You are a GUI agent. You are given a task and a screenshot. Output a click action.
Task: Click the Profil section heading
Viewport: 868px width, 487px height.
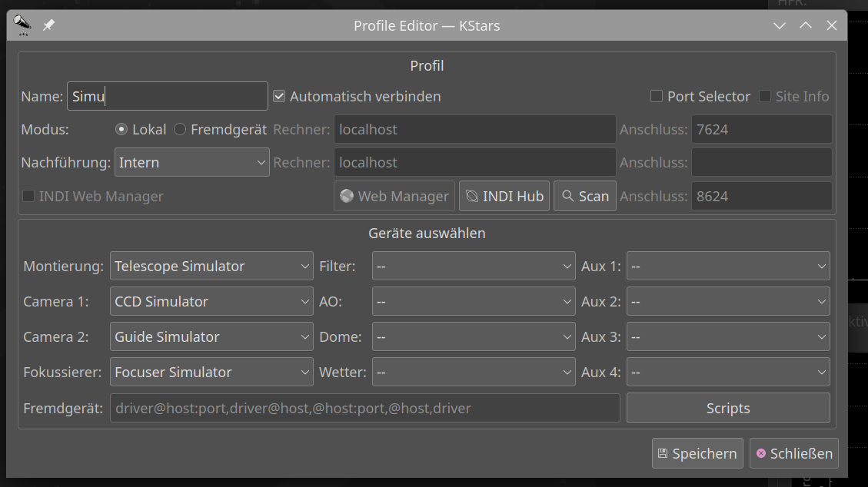(427, 66)
